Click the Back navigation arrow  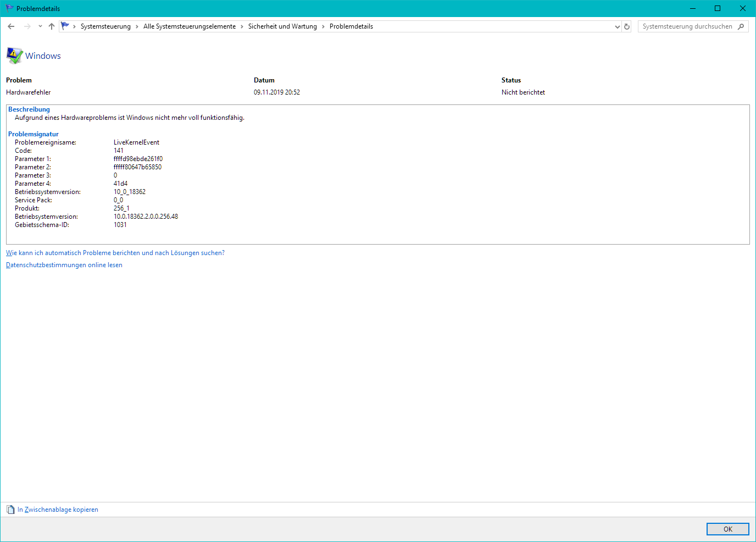[x=11, y=26]
